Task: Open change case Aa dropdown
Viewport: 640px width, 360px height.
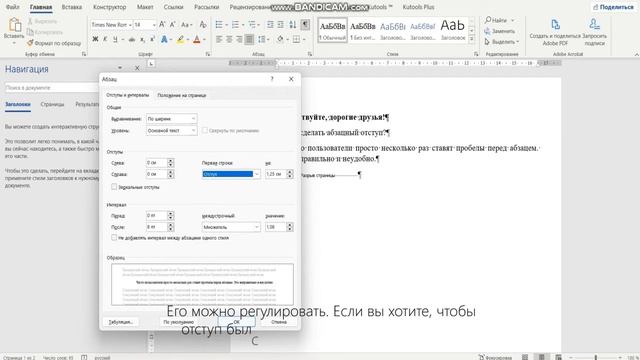Action: point(187,25)
